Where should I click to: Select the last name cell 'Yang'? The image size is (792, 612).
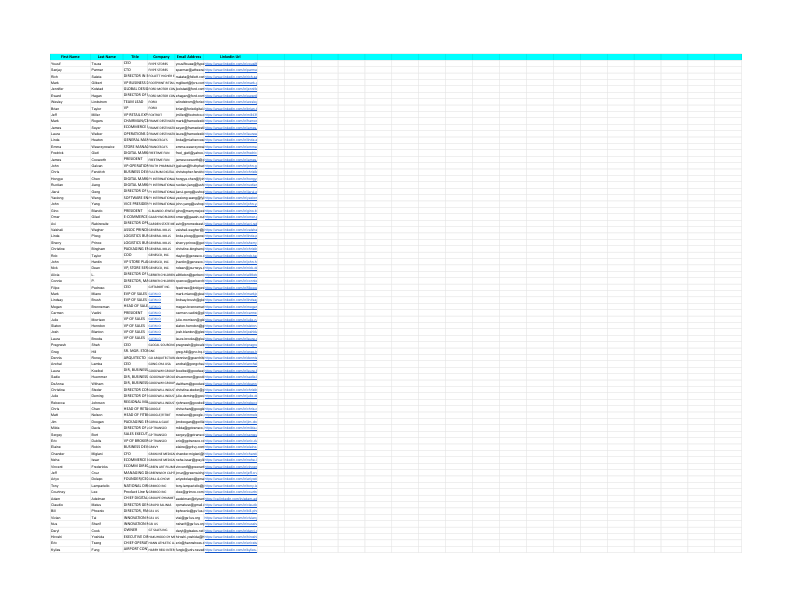click(107, 205)
